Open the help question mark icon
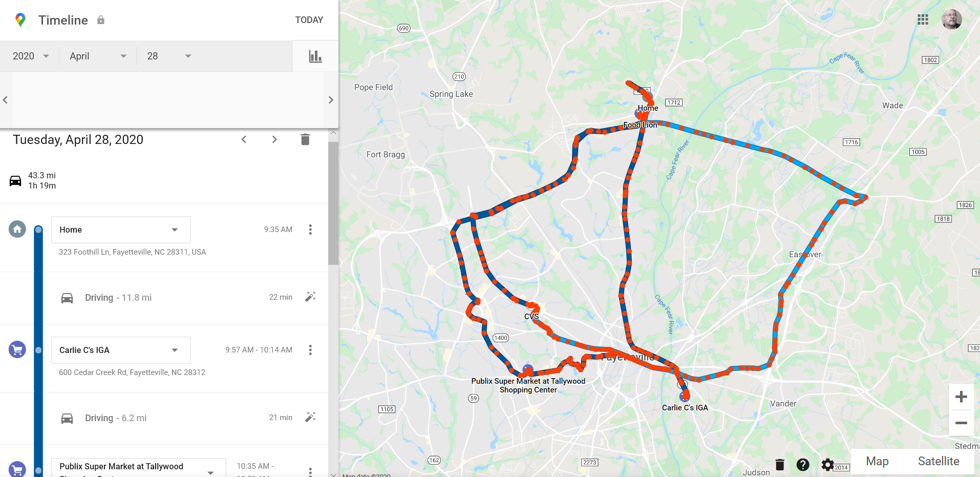This screenshot has height=477, width=980. pos(803,465)
